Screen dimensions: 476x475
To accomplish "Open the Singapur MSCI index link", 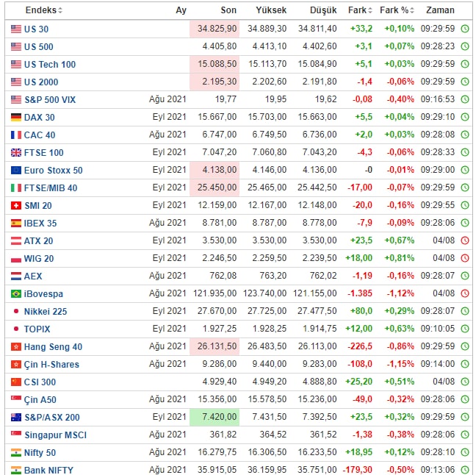I will tap(55, 435).
